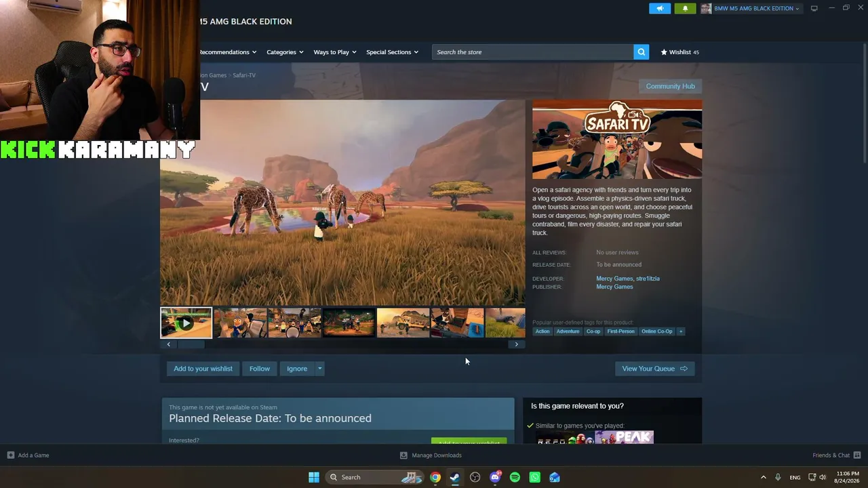This screenshot has height=488, width=868.
Task: Select the Adventure tag
Action: 568,331
